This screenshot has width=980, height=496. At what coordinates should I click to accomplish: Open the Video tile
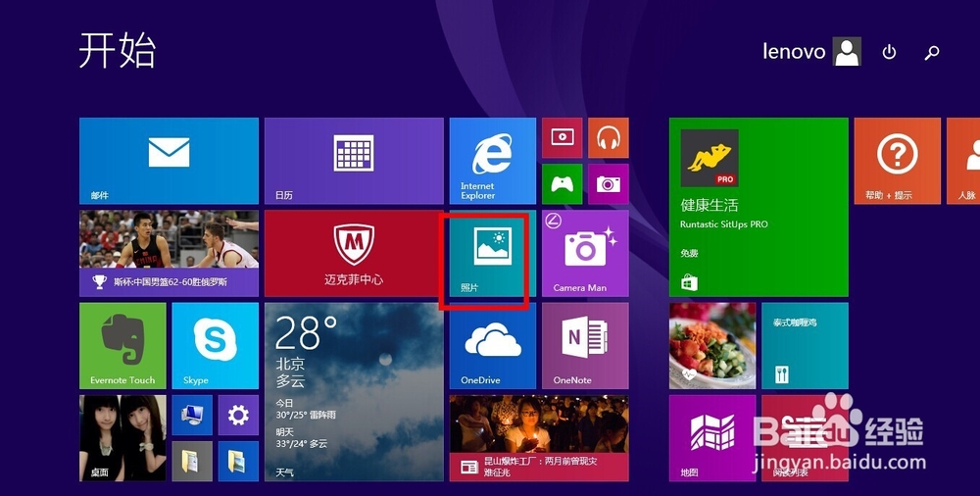tap(562, 137)
